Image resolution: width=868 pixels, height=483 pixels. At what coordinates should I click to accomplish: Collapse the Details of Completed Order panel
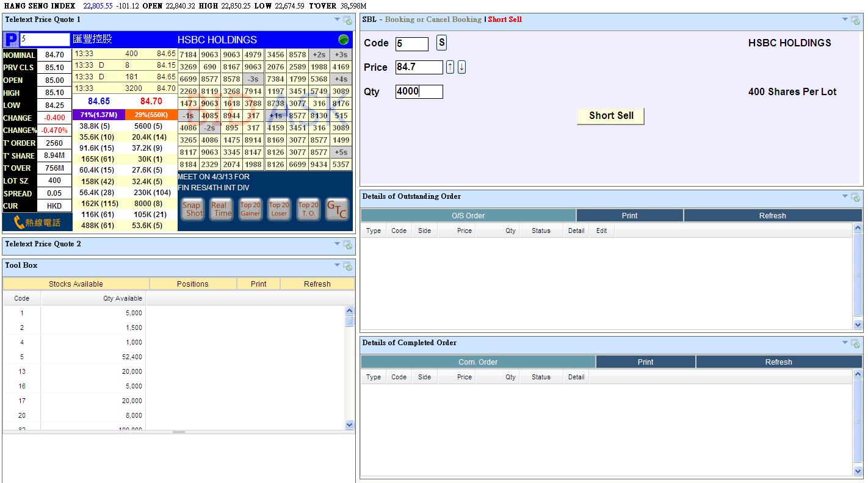(x=845, y=343)
